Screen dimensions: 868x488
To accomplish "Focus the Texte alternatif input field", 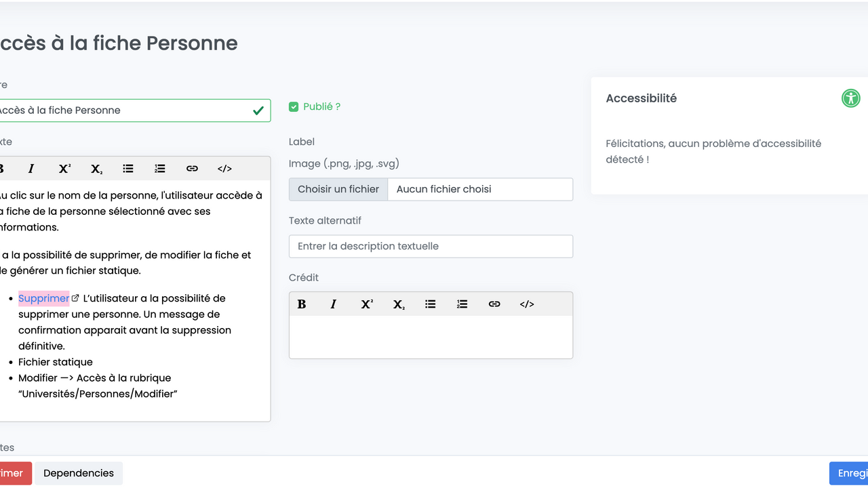I will click(431, 247).
